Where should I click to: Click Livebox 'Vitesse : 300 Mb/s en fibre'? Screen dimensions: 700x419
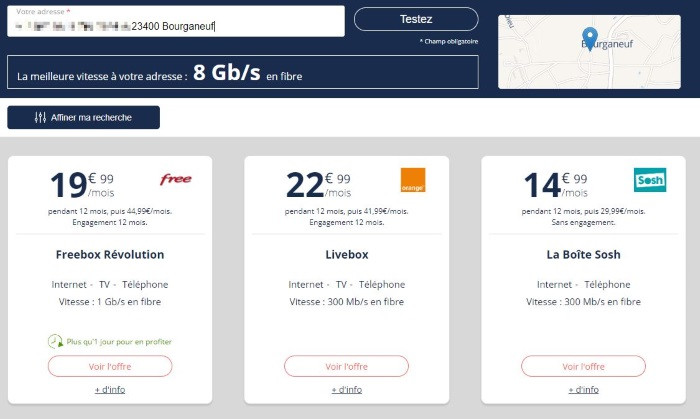point(346,302)
